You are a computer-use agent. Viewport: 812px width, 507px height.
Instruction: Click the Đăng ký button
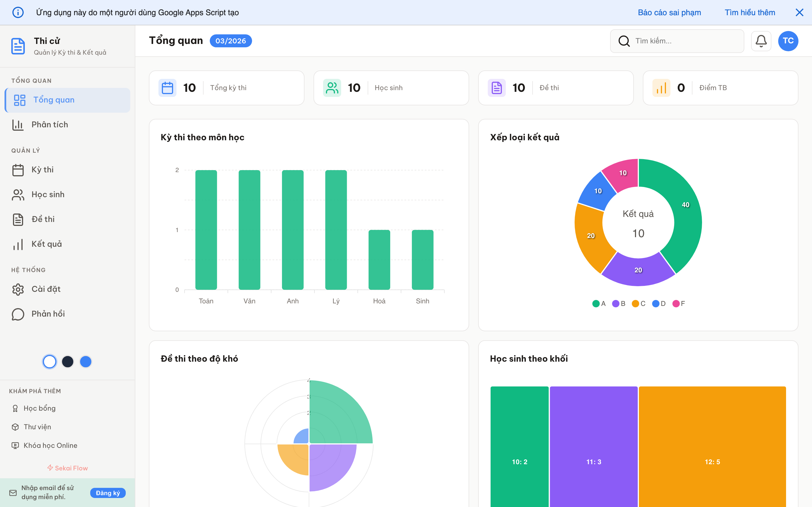pos(108,493)
